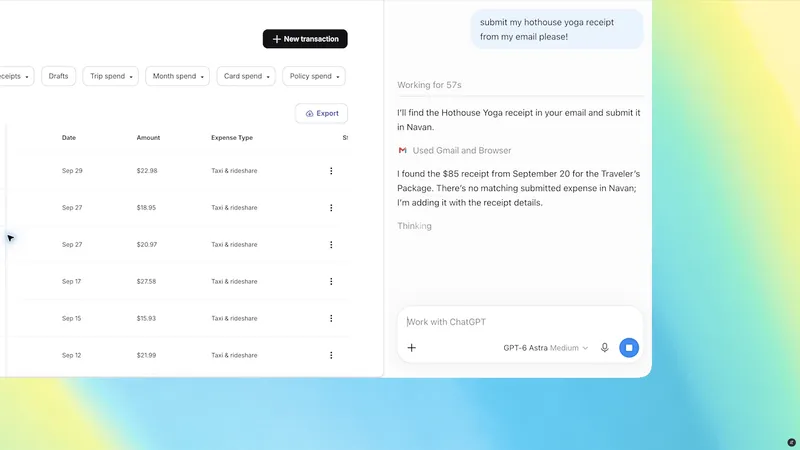Open the GPT-6 Astra Medium model selector
The width and height of the screenshot is (800, 450).
(x=545, y=348)
